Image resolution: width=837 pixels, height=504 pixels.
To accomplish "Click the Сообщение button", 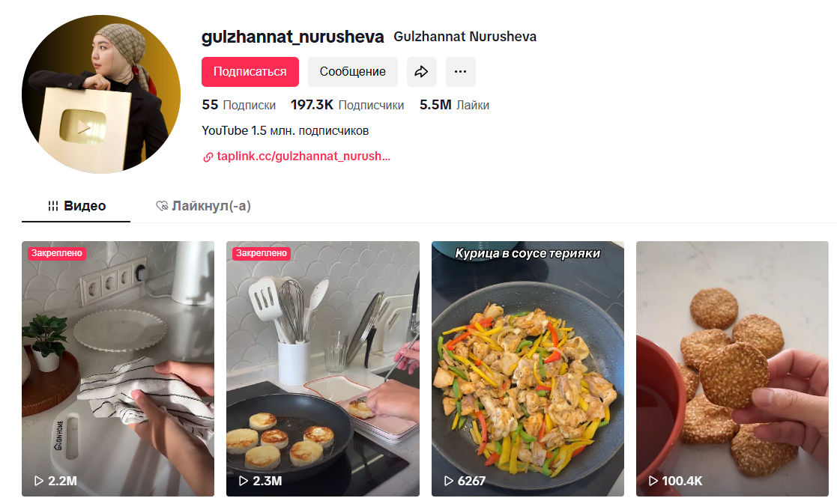I will pyautogui.click(x=353, y=71).
